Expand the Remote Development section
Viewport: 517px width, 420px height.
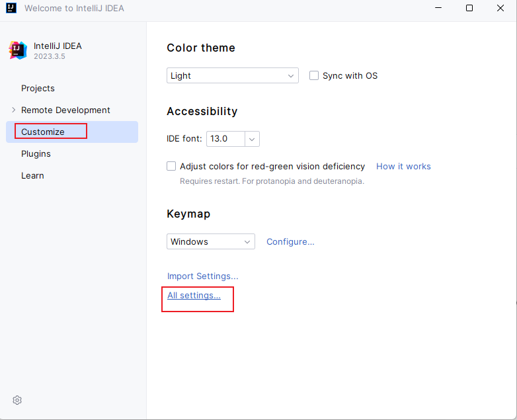(13, 110)
